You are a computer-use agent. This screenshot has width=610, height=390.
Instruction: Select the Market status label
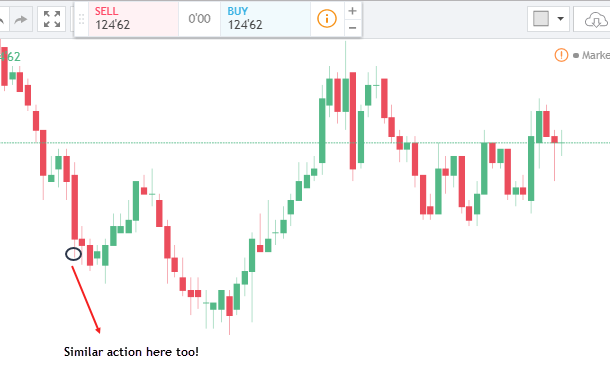[595, 55]
